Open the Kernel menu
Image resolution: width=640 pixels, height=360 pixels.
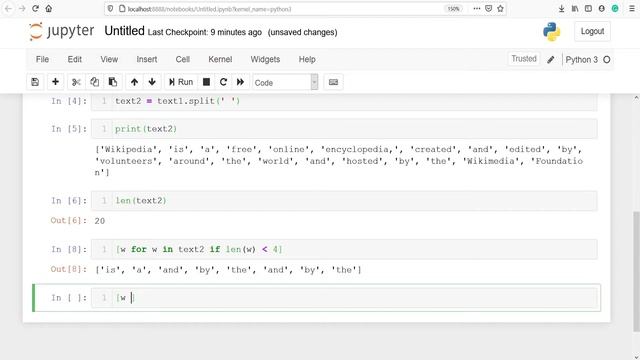(x=220, y=59)
